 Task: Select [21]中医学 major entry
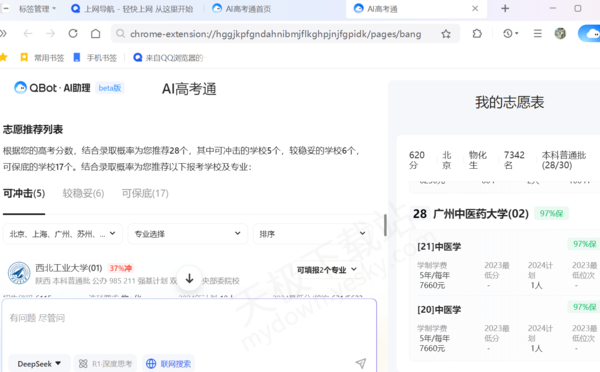pos(439,247)
